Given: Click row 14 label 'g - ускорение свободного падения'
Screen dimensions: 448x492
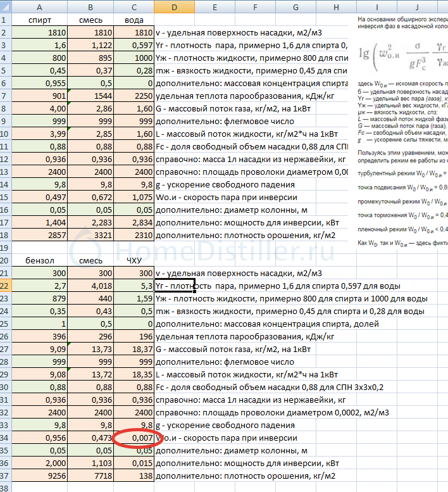Looking at the screenshot, I should [225, 184].
